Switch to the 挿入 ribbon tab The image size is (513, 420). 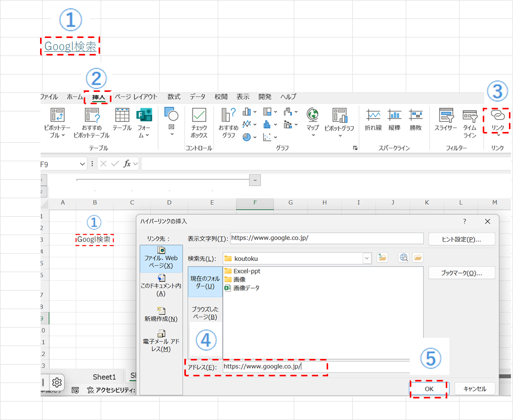click(x=98, y=97)
